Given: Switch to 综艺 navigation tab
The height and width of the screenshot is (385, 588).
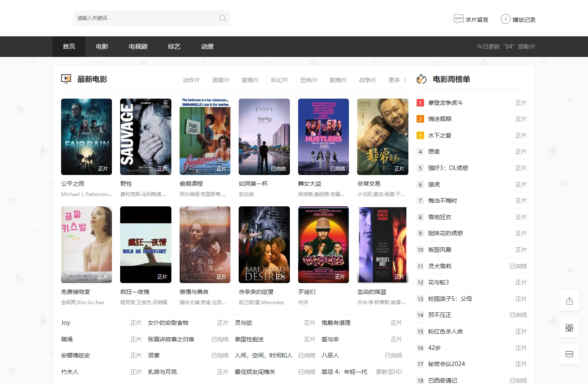Looking at the screenshot, I should click(174, 47).
